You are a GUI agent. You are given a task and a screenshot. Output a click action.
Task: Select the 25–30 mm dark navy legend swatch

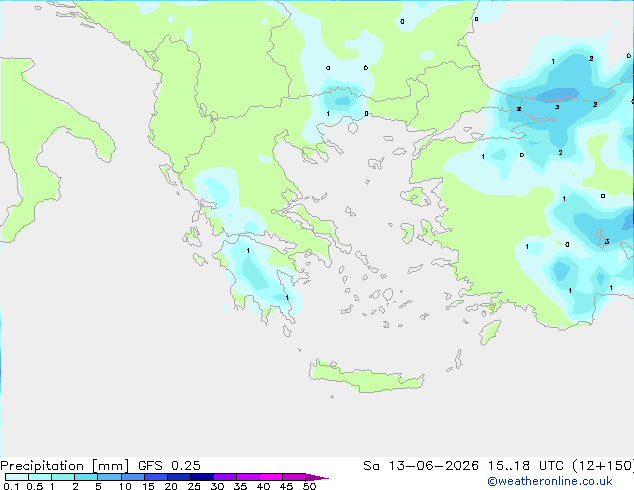click(x=201, y=477)
